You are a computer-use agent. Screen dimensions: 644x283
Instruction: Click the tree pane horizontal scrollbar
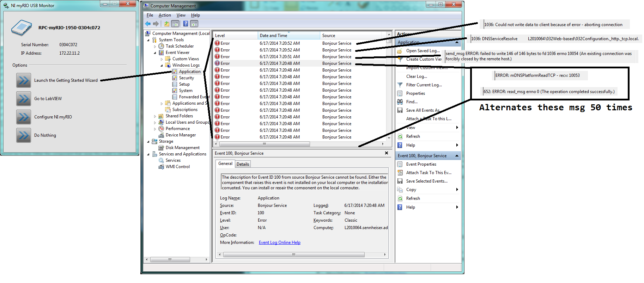[x=170, y=259]
